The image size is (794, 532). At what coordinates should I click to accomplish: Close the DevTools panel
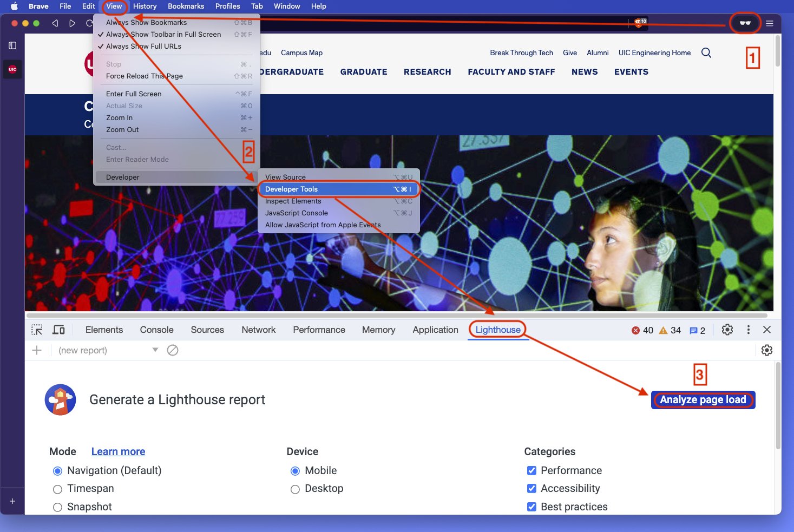click(767, 330)
